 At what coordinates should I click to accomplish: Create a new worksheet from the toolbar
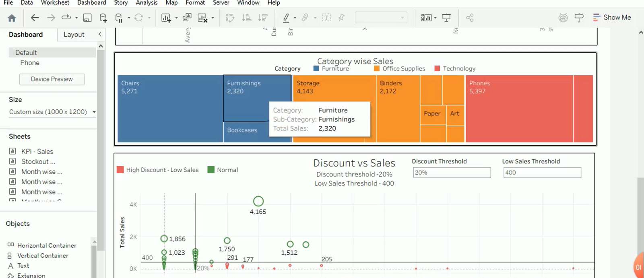(x=166, y=18)
